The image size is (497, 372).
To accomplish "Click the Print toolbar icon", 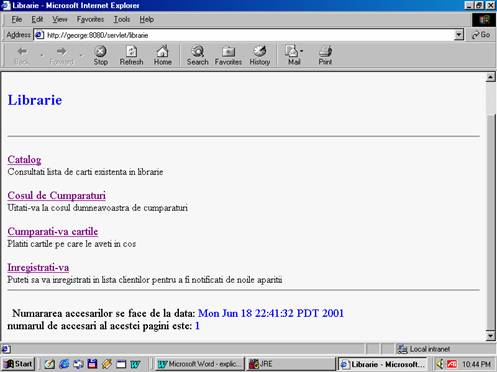I will tap(325, 52).
